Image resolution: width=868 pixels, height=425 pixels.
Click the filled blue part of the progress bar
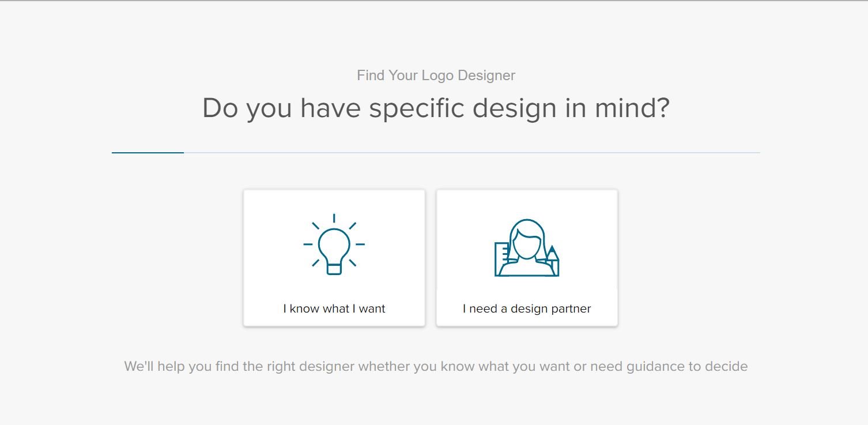tap(148, 153)
